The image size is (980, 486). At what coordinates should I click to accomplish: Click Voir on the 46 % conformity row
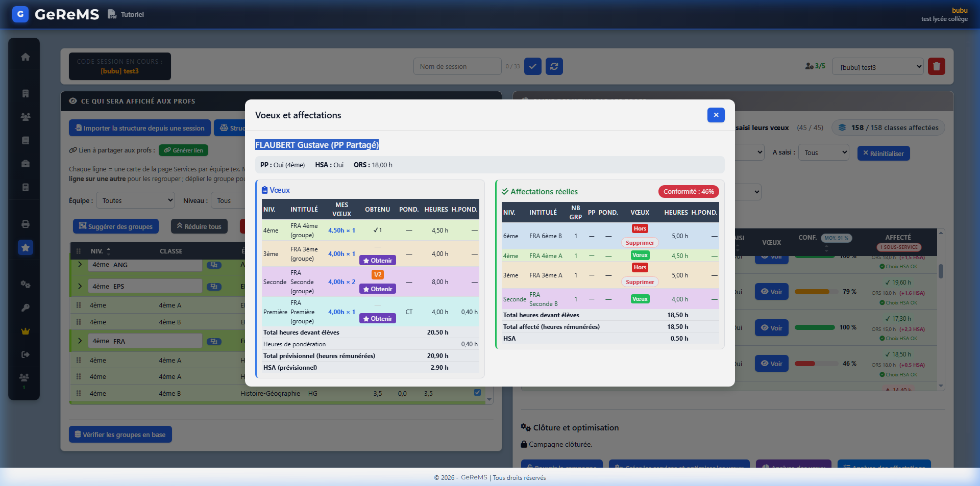pos(772,364)
